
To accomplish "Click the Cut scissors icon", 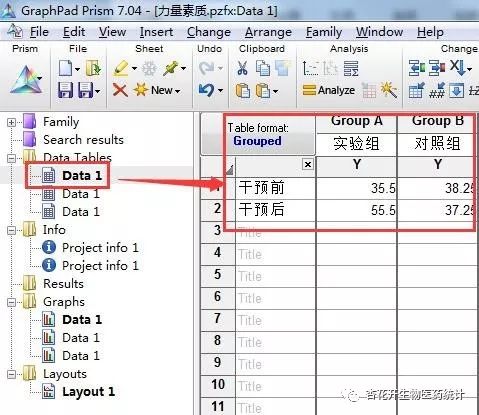I will (x=242, y=68).
